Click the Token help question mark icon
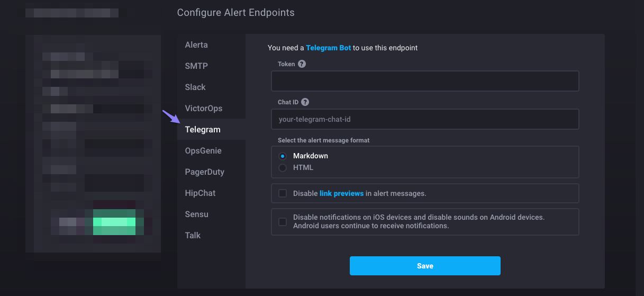Viewport: 644px width, 296px height. pyautogui.click(x=302, y=64)
